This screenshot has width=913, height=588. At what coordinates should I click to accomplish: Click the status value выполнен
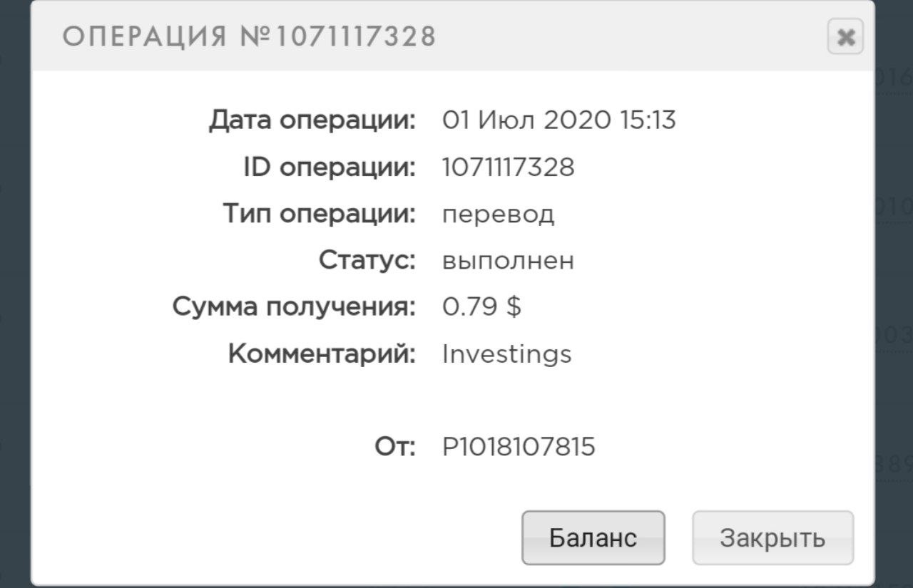[508, 261]
